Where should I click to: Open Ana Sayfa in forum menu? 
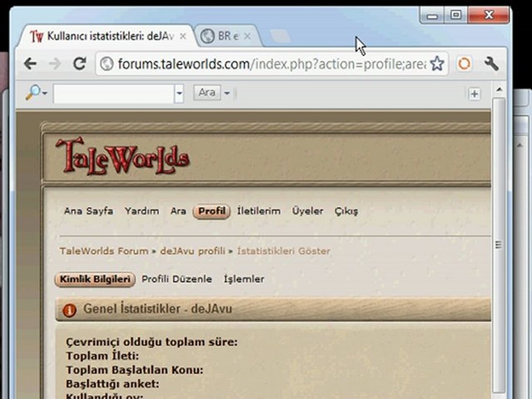[89, 211]
